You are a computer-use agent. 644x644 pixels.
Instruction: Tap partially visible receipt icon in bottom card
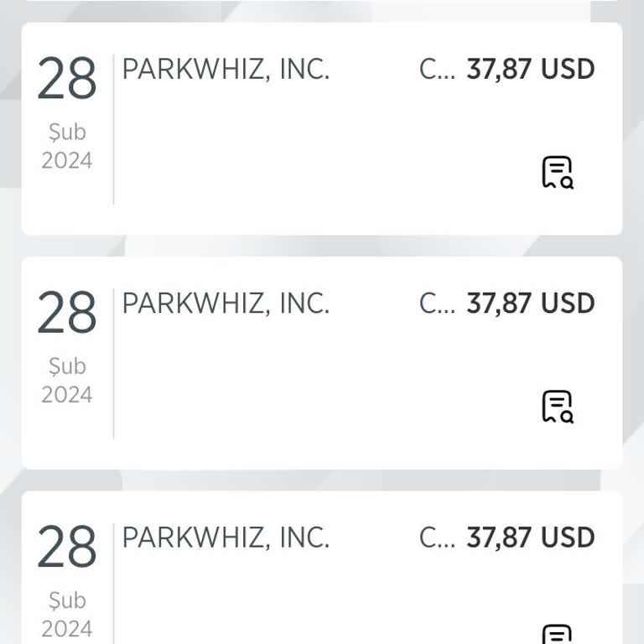coord(557,635)
